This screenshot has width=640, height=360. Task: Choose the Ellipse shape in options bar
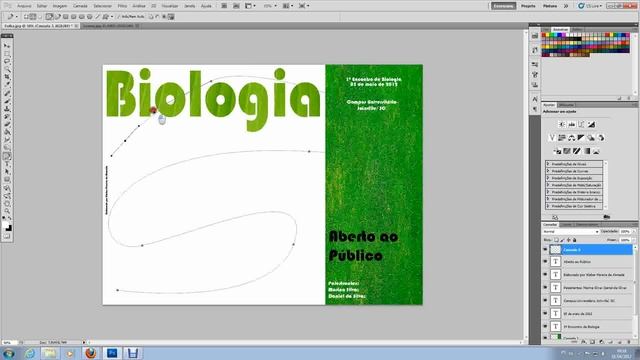pos(82,17)
